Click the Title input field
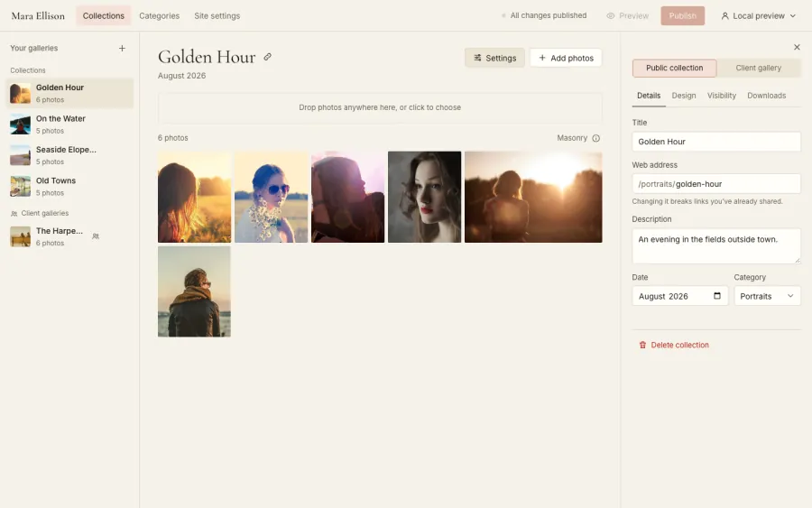The image size is (812, 508). click(716, 142)
